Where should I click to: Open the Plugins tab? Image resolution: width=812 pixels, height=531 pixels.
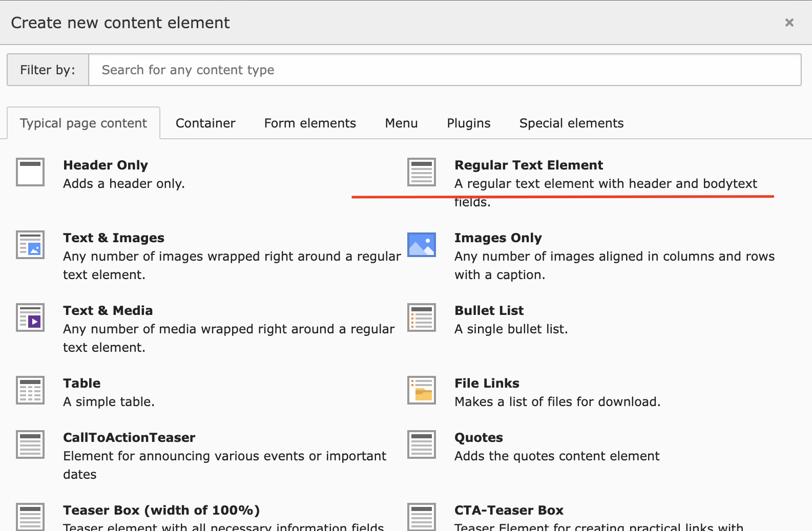(468, 123)
